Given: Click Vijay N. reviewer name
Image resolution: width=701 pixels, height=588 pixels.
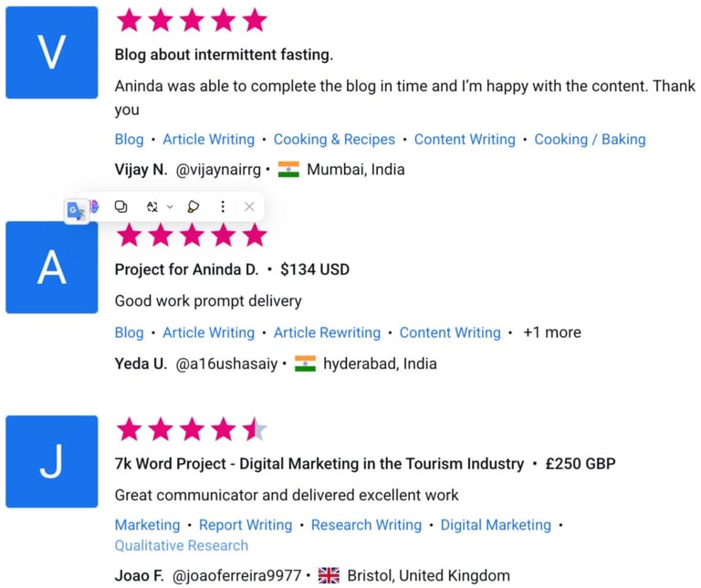Looking at the screenshot, I should pyautogui.click(x=141, y=170).
